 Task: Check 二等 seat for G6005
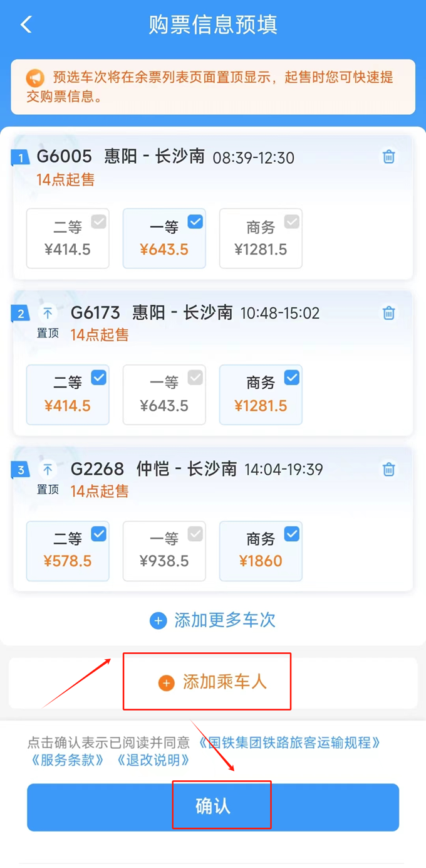point(68,238)
